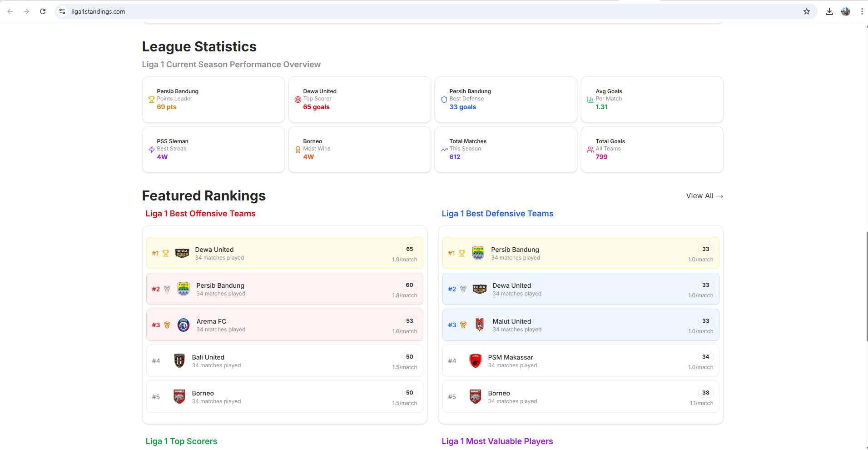The height and width of the screenshot is (450, 868).
Task: Click the Bali United club logo
Action: pyautogui.click(x=179, y=361)
